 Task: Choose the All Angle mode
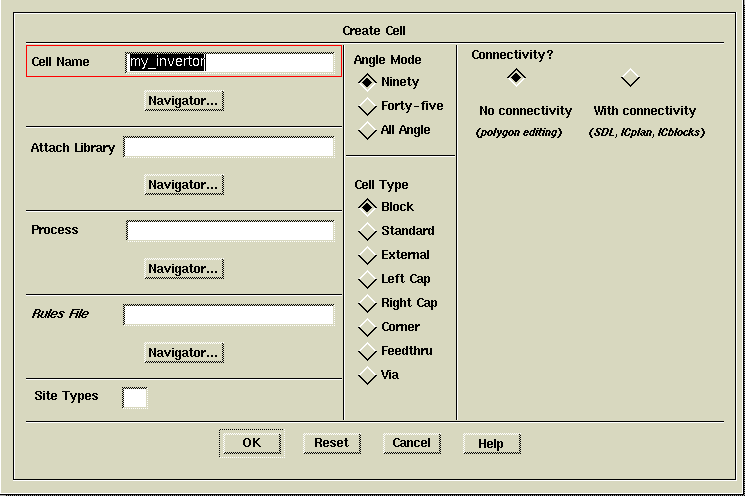[368, 130]
